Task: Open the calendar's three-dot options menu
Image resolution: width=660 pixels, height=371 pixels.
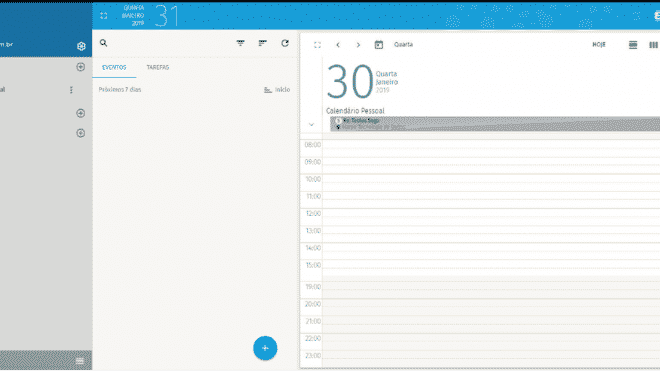Action: [x=71, y=90]
